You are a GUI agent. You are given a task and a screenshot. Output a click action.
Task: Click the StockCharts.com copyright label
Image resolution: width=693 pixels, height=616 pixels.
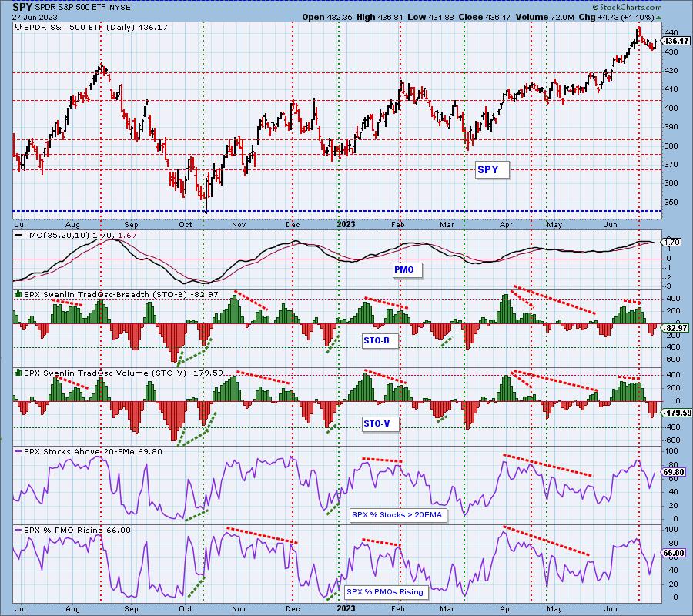pos(627,7)
